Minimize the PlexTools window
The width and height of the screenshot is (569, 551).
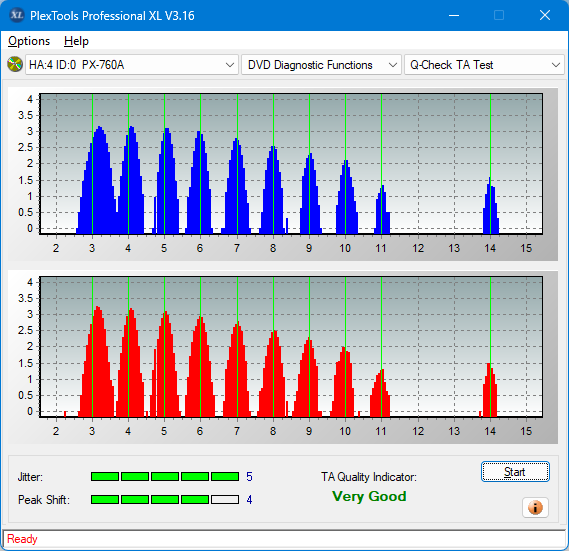click(454, 15)
